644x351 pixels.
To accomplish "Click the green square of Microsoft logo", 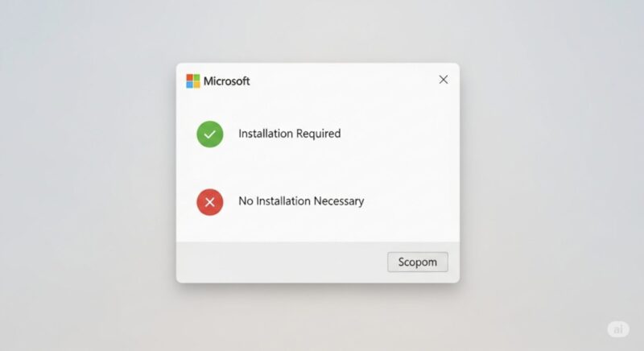I will pyautogui.click(x=196, y=77).
